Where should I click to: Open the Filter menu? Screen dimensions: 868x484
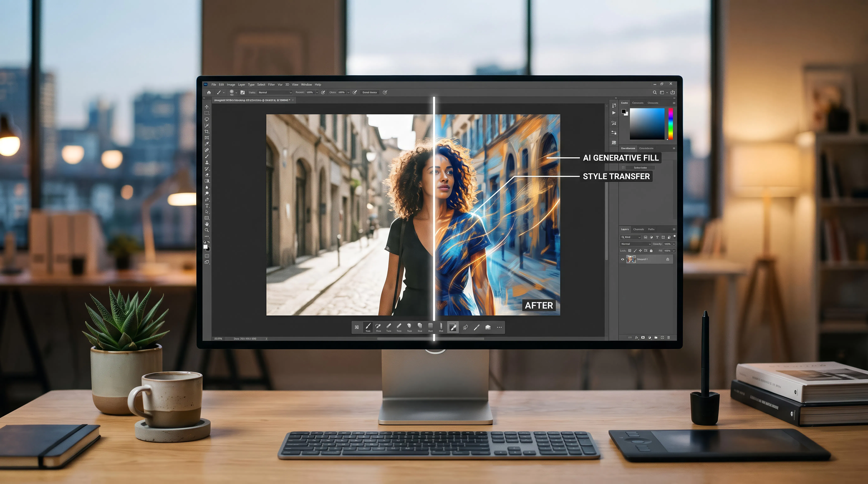[271, 84]
